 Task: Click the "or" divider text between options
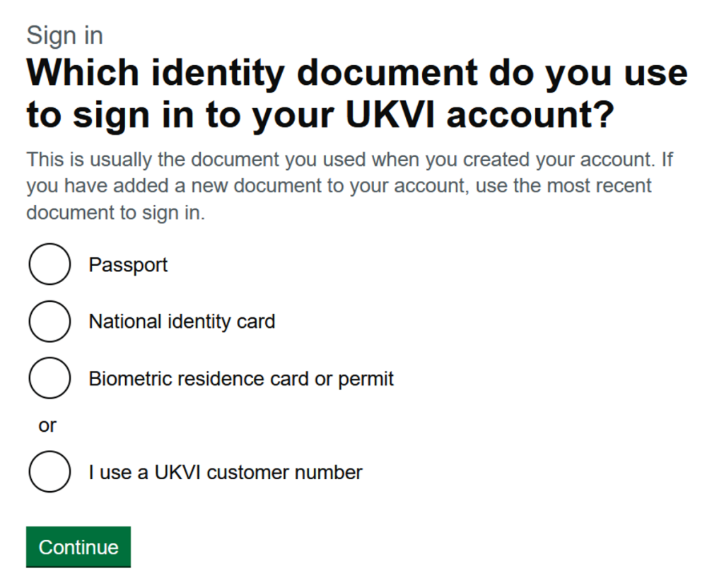pyautogui.click(x=47, y=425)
